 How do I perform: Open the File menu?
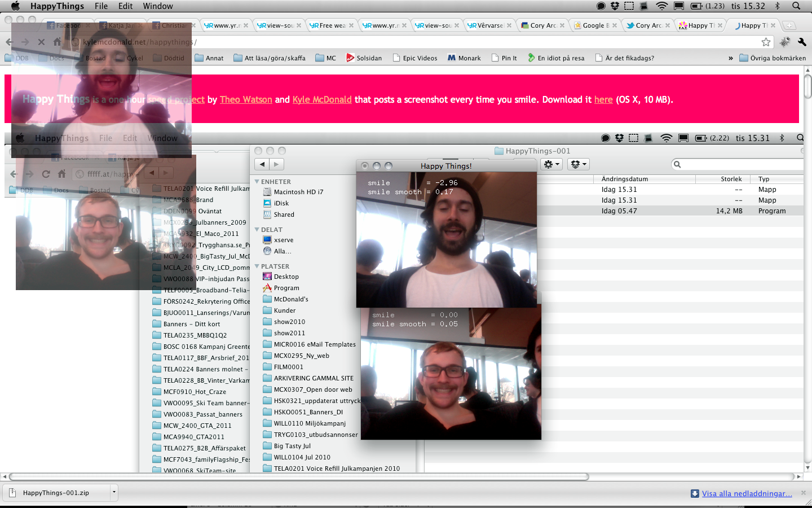tap(101, 6)
